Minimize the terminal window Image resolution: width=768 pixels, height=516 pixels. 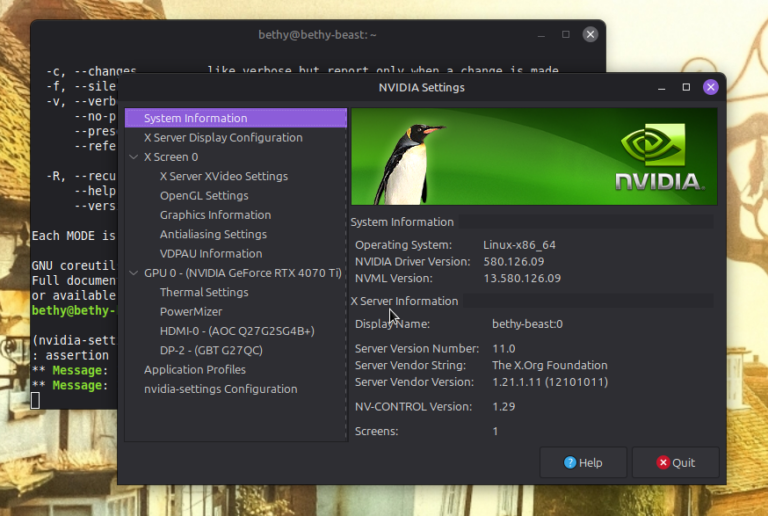tap(541, 35)
